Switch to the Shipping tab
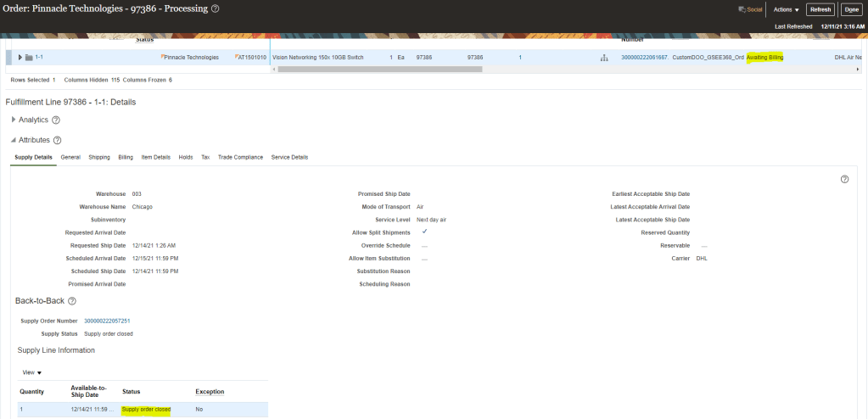Image resolution: width=868 pixels, height=419 pixels. tap(99, 157)
